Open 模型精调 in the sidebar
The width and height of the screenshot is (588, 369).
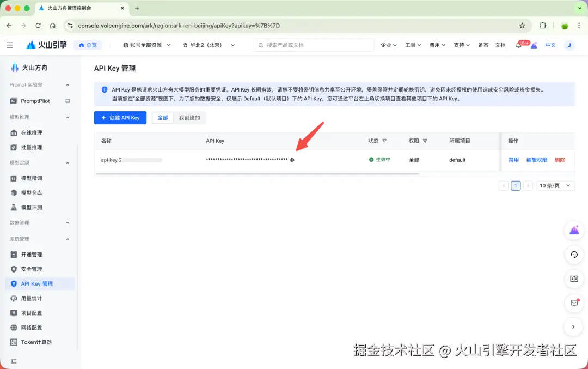pos(32,178)
